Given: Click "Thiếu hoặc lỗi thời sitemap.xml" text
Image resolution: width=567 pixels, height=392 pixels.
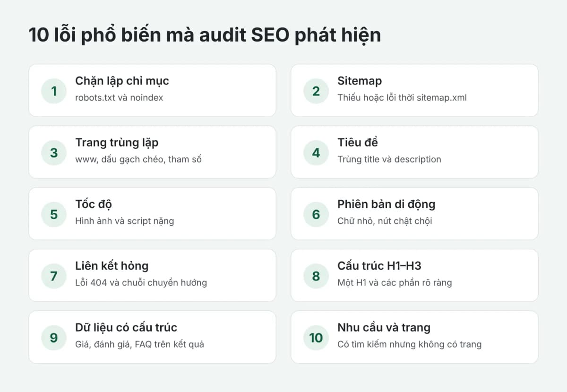Looking at the screenshot, I should [402, 98].
